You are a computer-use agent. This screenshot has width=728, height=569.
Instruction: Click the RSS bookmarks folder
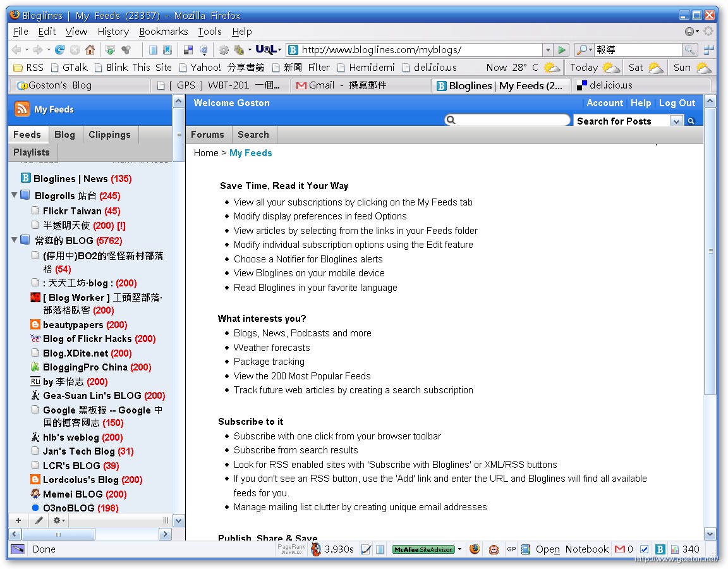(28, 68)
